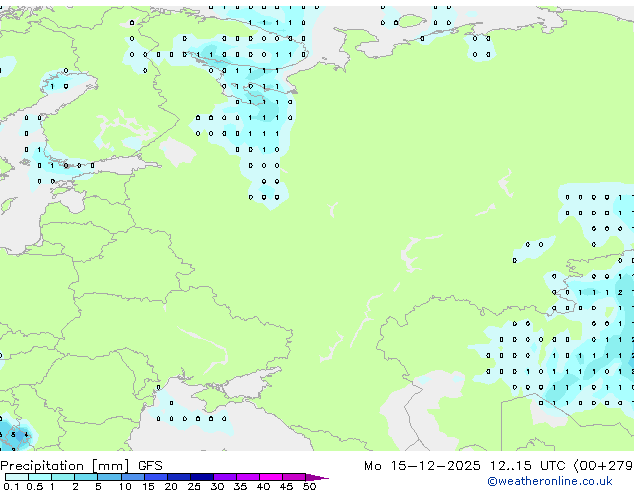Click the legend value label 20
The height and width of the screenshot is (490, 634).
[x=171, y=486]
